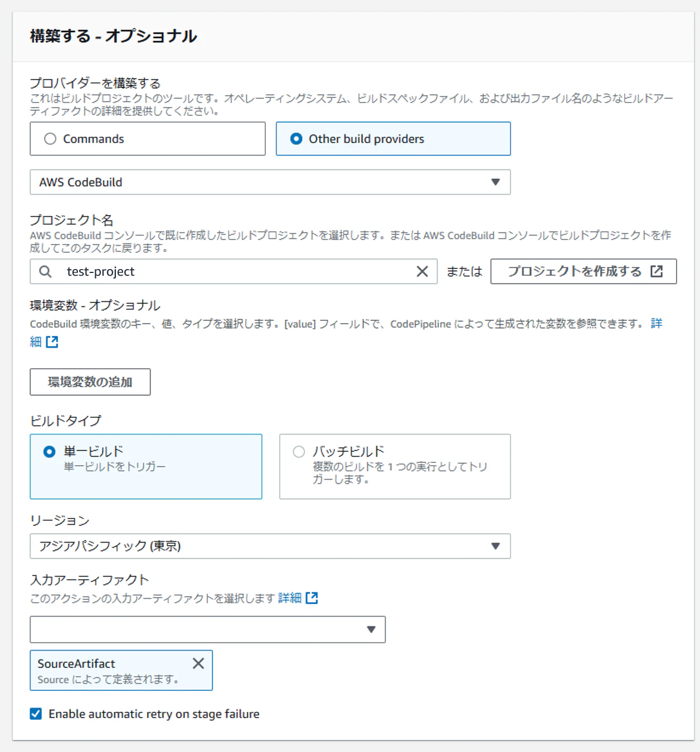Click the external link icon after 細
The height and width of the screenshot is (752, 700).
52,342
